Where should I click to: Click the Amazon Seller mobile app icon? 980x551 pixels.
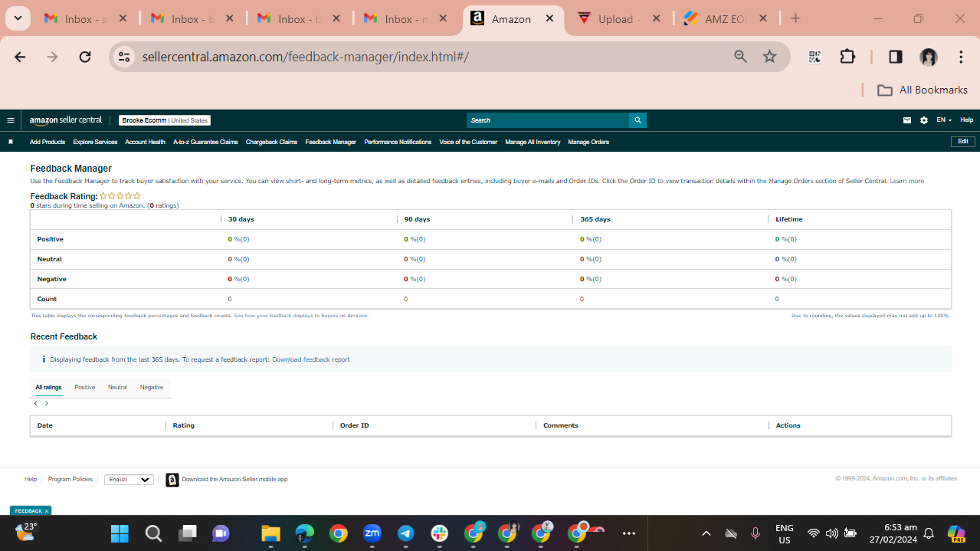[172, 480]
